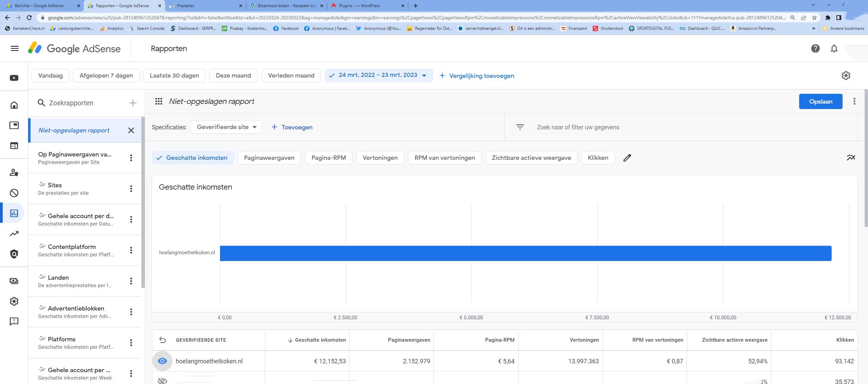Open options menu for Landen report
The width and height of the screenshot is (868, 384).
(x=131, y=281)
